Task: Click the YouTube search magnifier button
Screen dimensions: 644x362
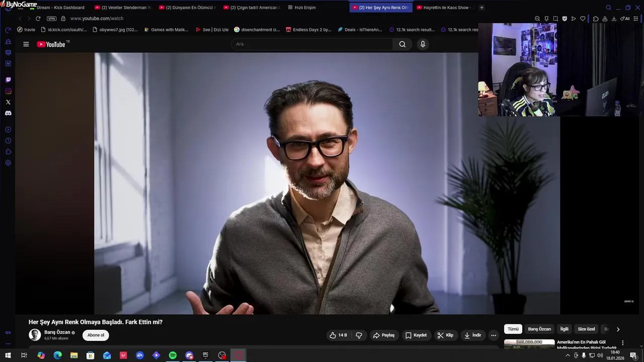Action: 402,44
